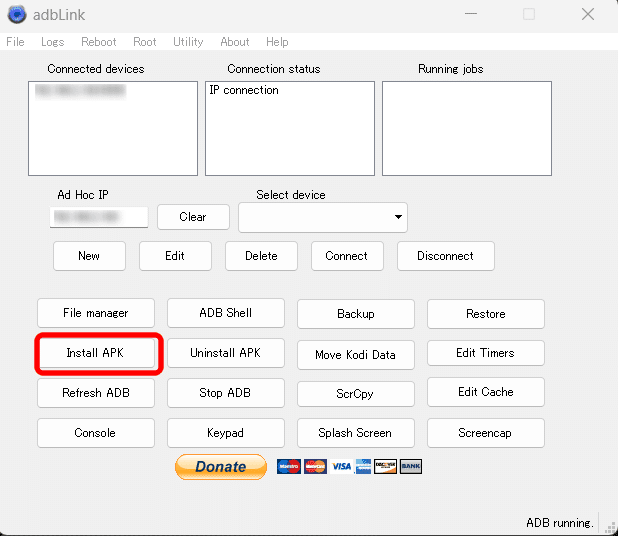
Task: Open the Reboot menu
Action: (x=99, y=42)
